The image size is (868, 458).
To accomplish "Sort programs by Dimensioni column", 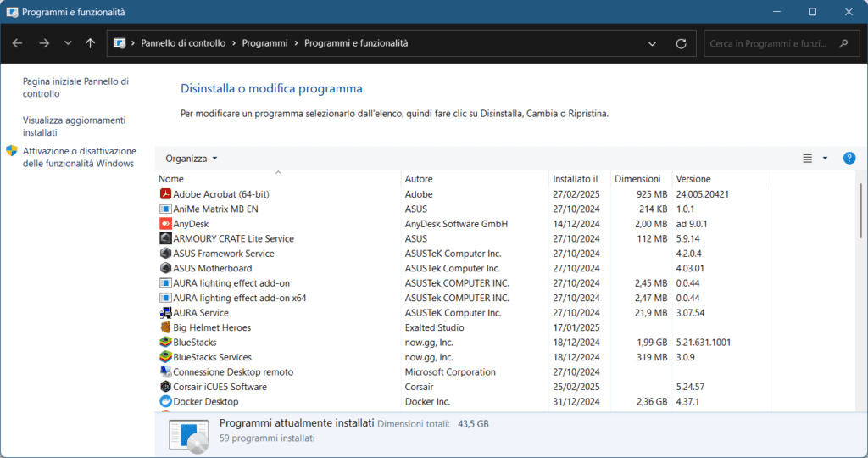I will click(637, 179).
